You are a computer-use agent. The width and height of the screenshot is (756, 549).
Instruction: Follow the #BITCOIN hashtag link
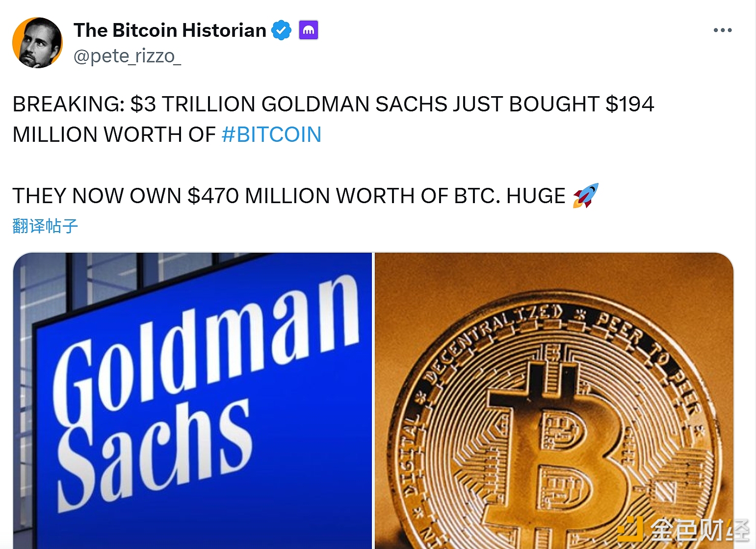[x=271, y=134]
